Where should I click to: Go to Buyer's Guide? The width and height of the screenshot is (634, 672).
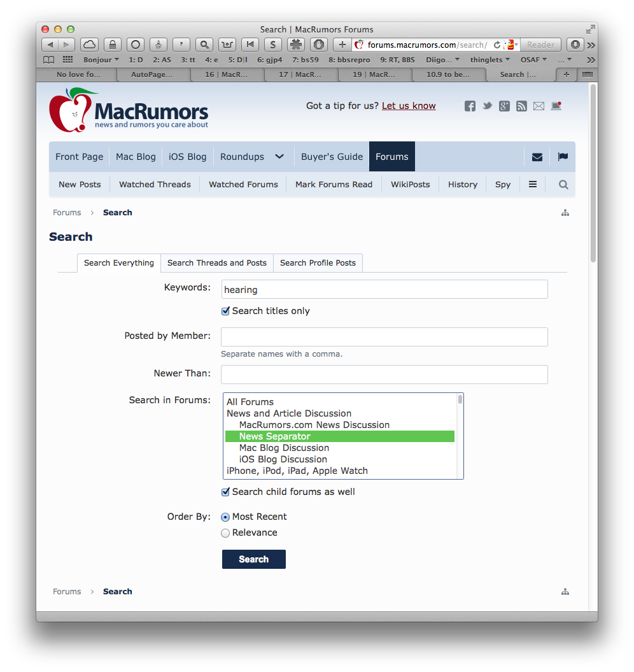[x=332, y=157]
